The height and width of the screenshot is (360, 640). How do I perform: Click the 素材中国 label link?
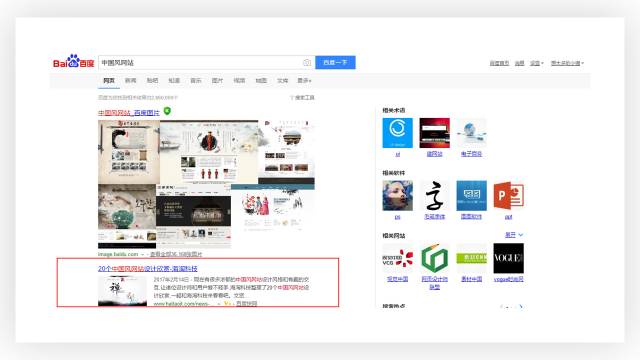[471, 279]
